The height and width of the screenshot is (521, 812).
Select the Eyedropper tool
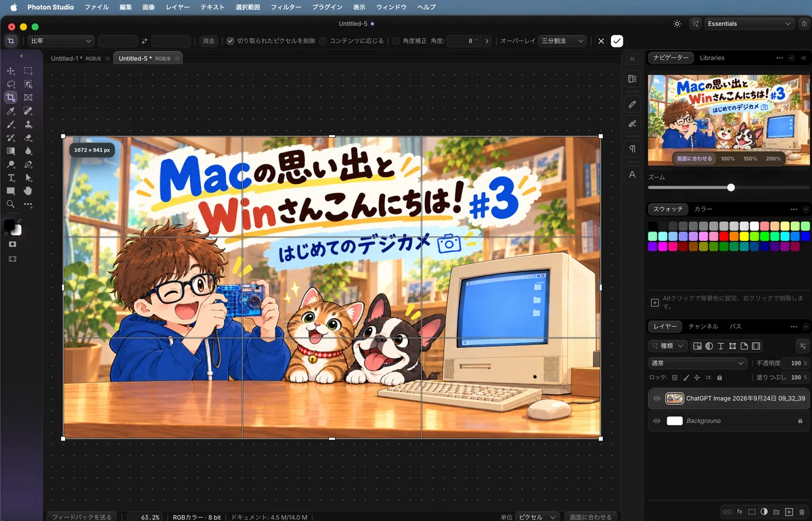pyautogui.click(x=11, y=111)
